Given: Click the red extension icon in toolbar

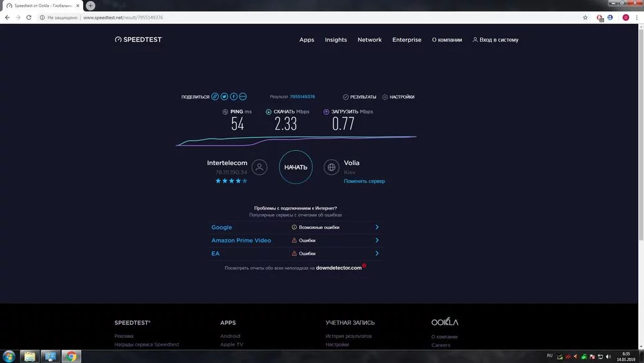Looking at the screenshot, I should [600, 17].
